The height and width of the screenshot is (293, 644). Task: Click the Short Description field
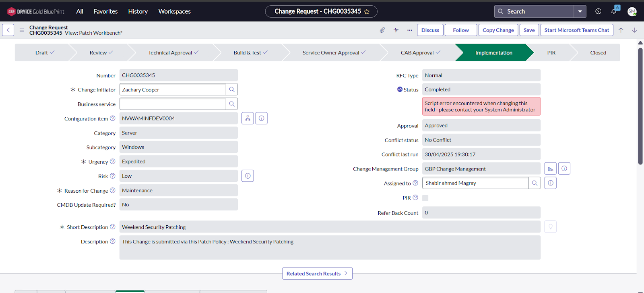pyautogui.click(x=330, y=227)
